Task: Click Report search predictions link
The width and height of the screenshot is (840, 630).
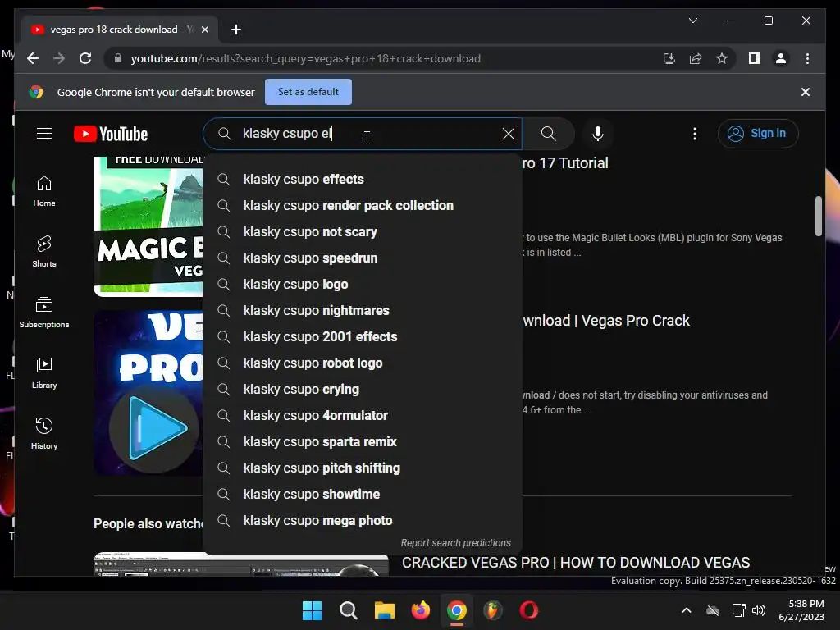Action: tap(456, 543)
